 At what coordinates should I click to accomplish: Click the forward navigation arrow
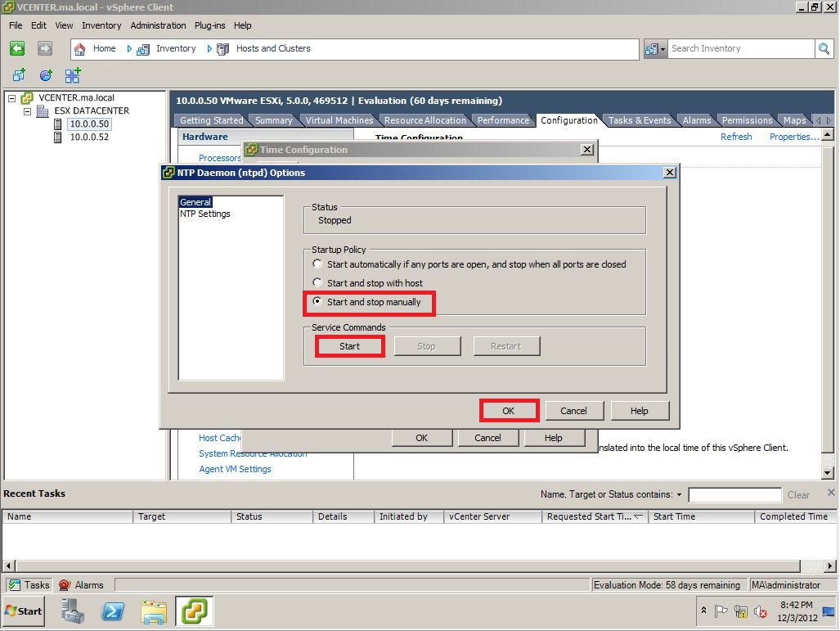pyautogui.click(x=45, y=49)
